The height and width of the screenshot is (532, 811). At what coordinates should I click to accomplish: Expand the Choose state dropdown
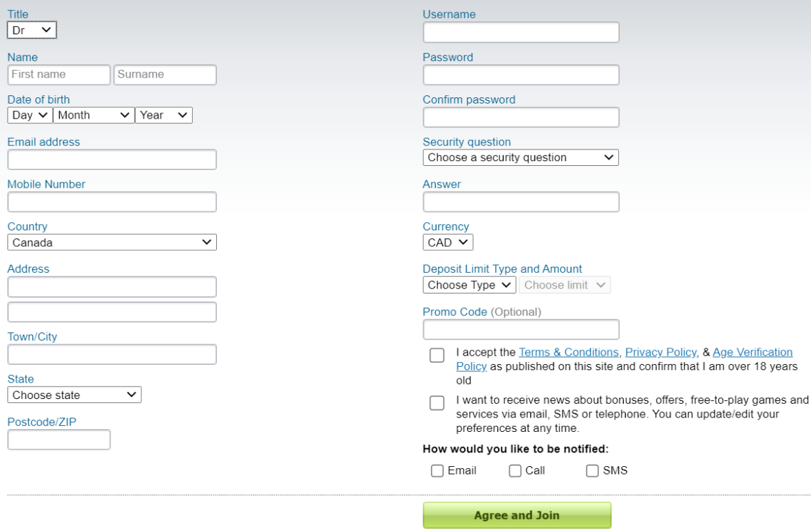[x=75, y=395]
